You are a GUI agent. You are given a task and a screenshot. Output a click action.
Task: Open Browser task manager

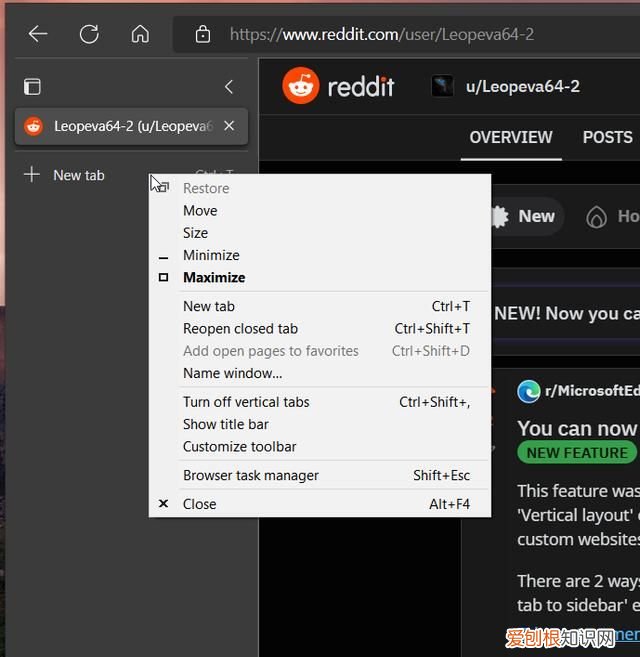tap(251, 475)
